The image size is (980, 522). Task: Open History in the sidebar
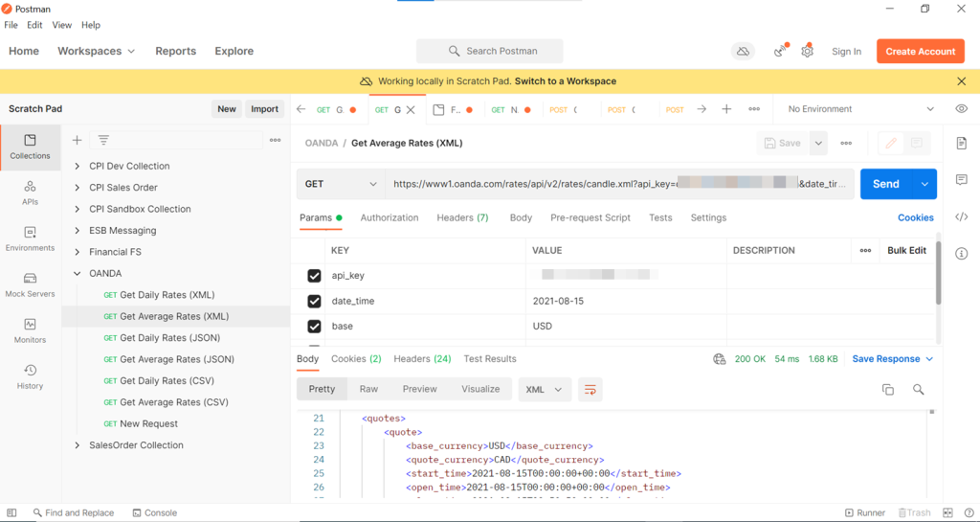[30, 377]
